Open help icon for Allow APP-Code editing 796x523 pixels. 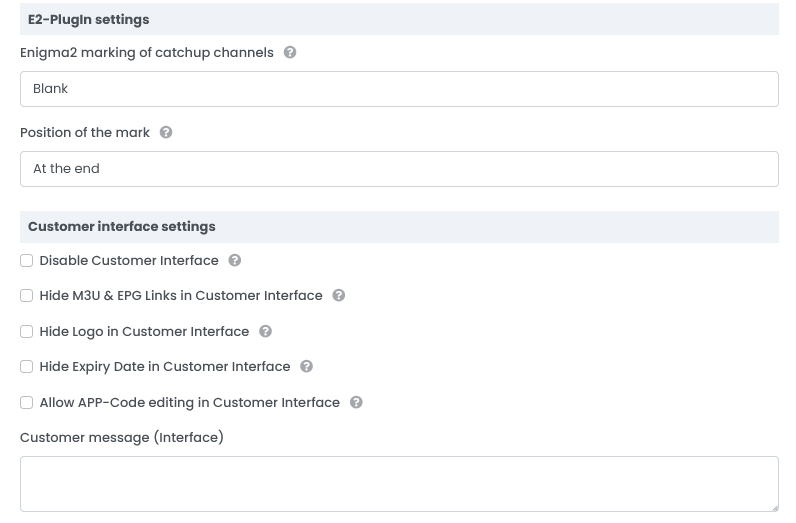356,402
